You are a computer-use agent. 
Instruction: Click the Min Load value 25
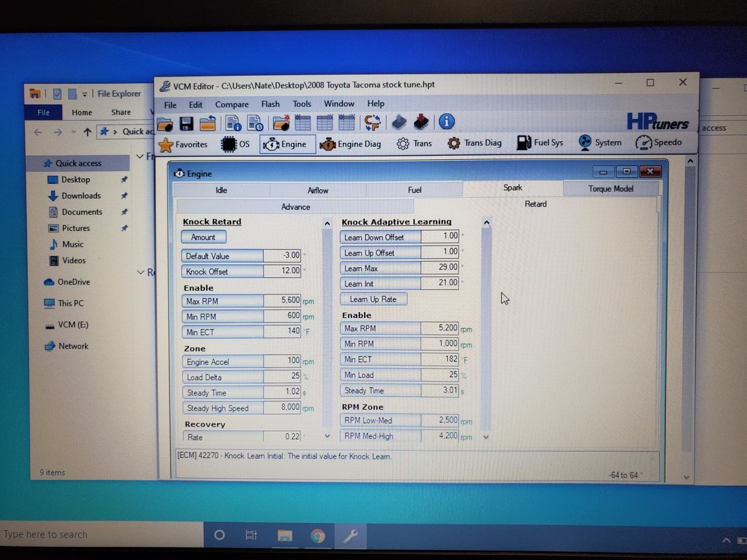439,374
